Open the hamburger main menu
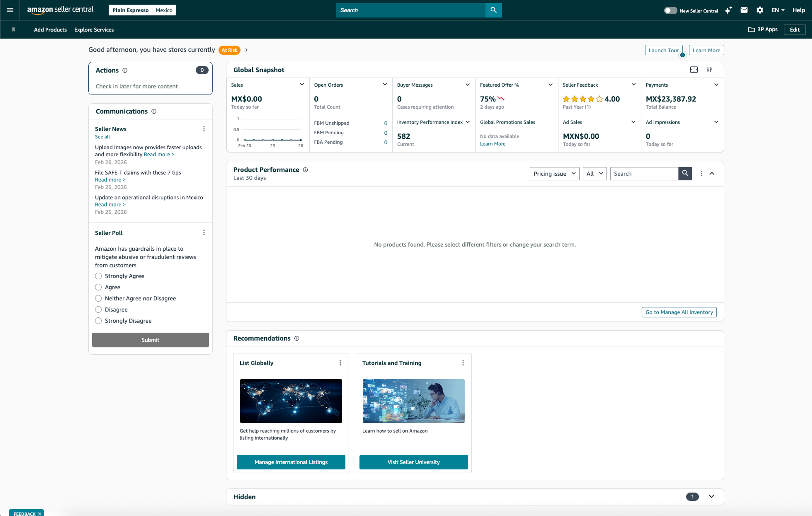Viewport: 812px width, 516px height. [x=10, y=10]
